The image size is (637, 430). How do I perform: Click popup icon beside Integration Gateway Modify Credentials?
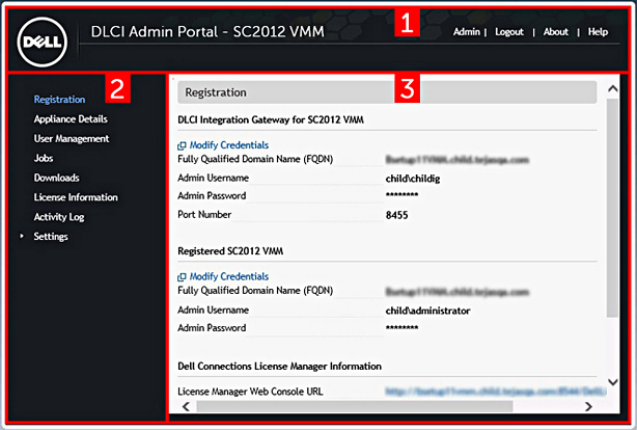(182, 146)
